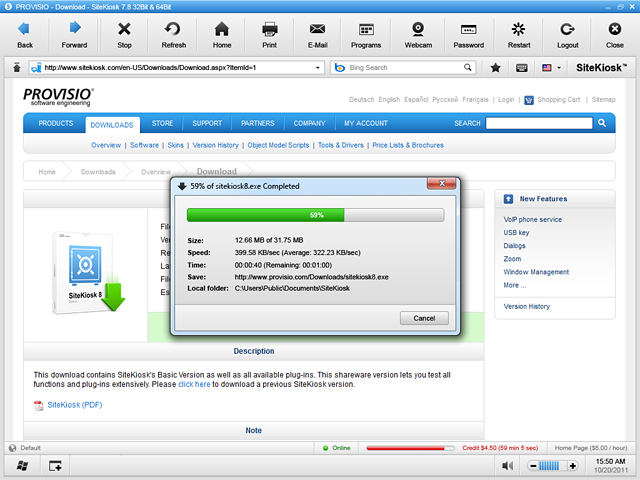
Task: Mute sound via the speaker icon
Action: click(x=508, y=466)
